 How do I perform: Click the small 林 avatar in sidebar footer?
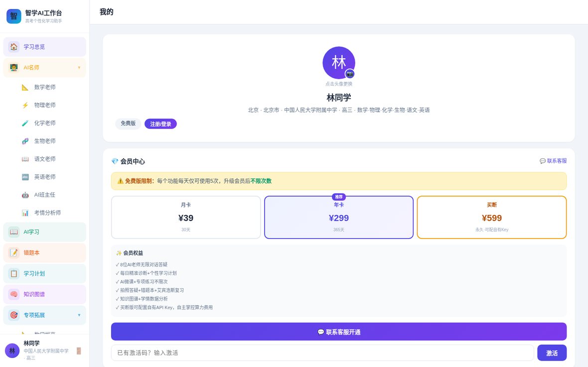[x=12, y=351]
